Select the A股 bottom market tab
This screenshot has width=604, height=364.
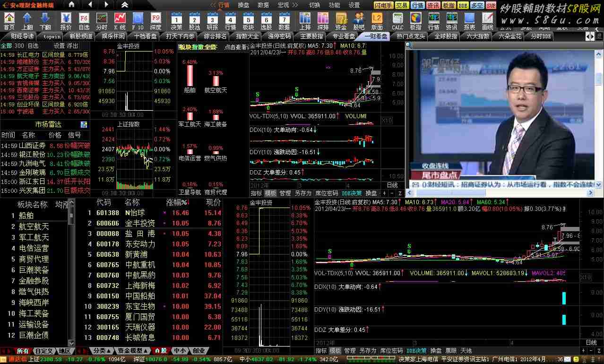160,351
